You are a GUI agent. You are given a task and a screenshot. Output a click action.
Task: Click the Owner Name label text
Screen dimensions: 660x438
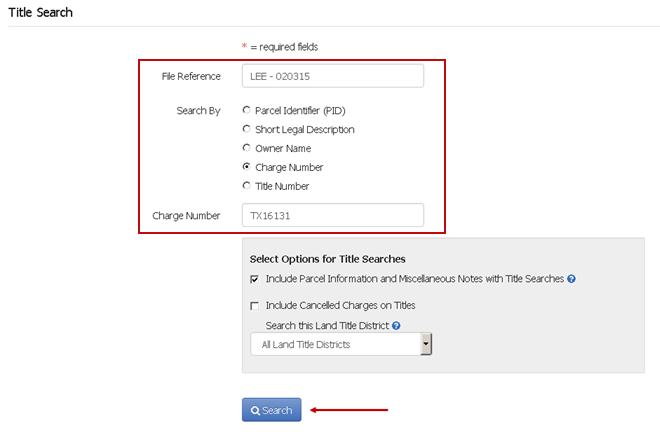pyautogui.click(x=283, y=149)
